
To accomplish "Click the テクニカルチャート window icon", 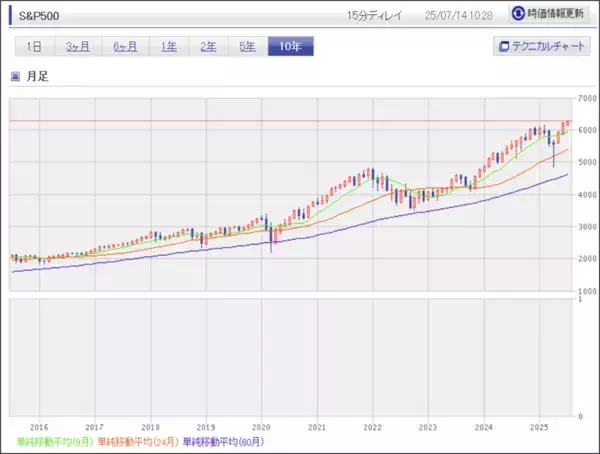I will [x=503, y=47].
